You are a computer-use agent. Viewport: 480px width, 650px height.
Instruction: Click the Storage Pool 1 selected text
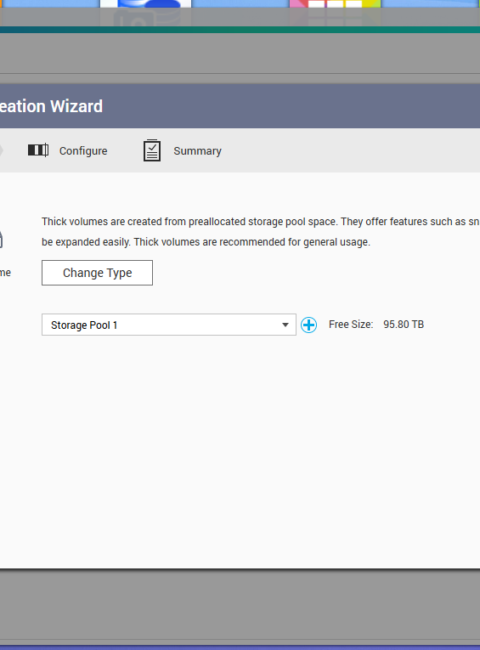pyautogui.click(x=84, y=325)
